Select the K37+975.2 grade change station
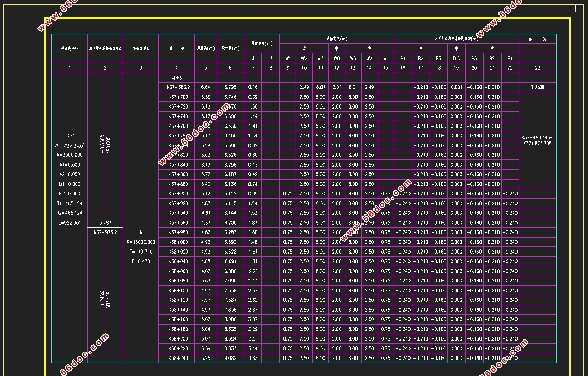Image resolution: width=588 pixels, height=376 pixels. [105, 232]
